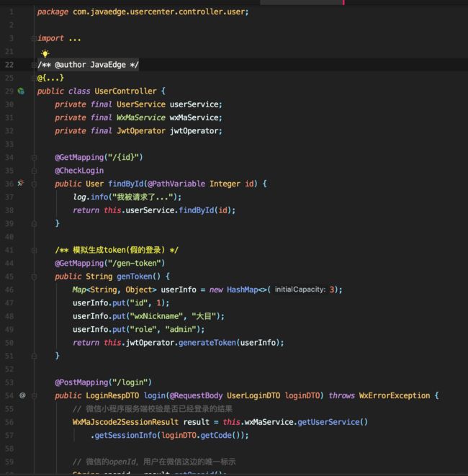Viewport: 468px width, 476px height.
Task: Click the gutter icon beside findById method
Action: [21, 184]
